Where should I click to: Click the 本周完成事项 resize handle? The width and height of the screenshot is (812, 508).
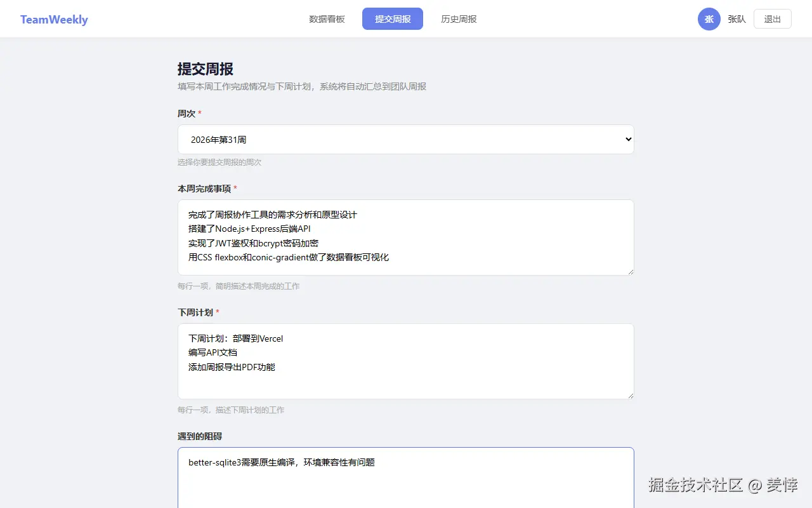630,271
